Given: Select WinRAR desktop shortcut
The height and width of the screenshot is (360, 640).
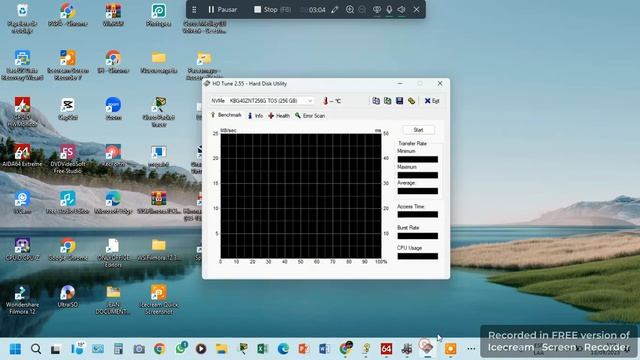Looking at the screenshot, I should pos(113,15).
